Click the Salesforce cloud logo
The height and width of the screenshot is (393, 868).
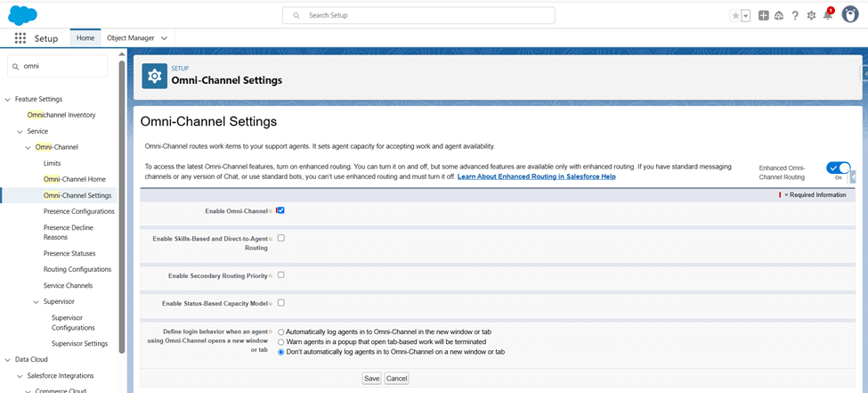22,15
